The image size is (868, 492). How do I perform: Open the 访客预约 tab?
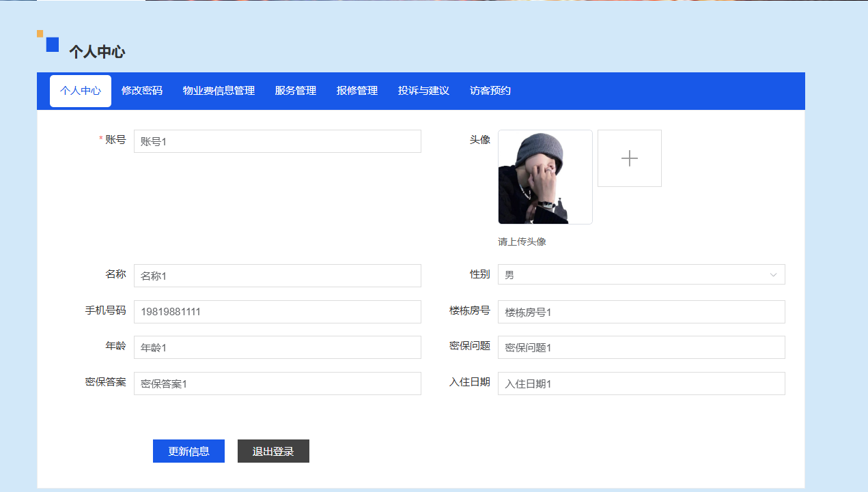coord(490,91)
